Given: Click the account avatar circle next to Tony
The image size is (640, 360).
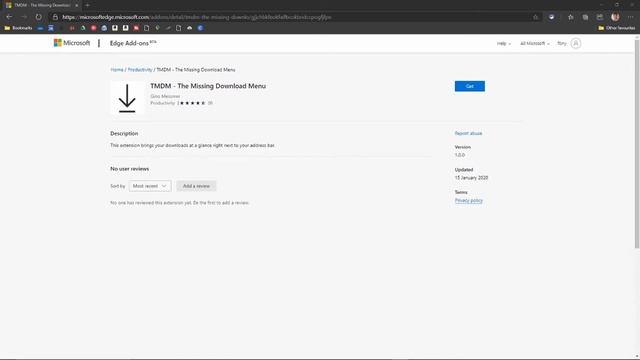Looking at the screenshot, I should click(576, 43).
